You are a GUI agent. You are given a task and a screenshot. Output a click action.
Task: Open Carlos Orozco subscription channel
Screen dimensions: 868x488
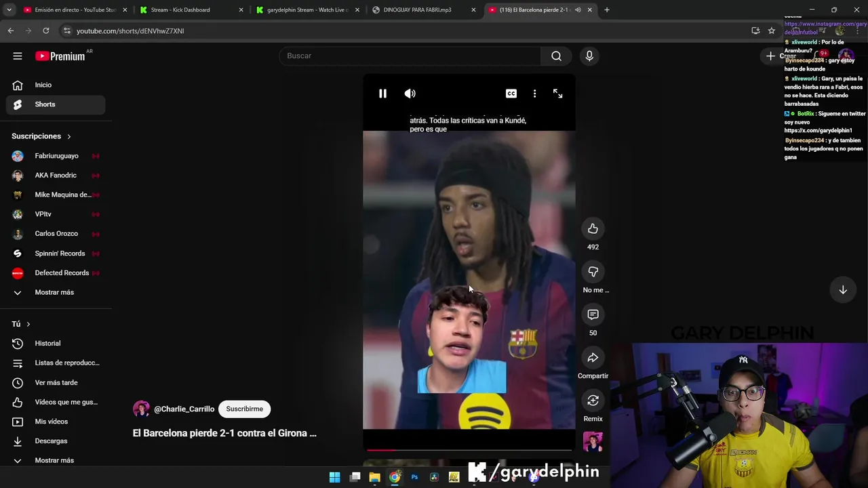tap(56, 234)
